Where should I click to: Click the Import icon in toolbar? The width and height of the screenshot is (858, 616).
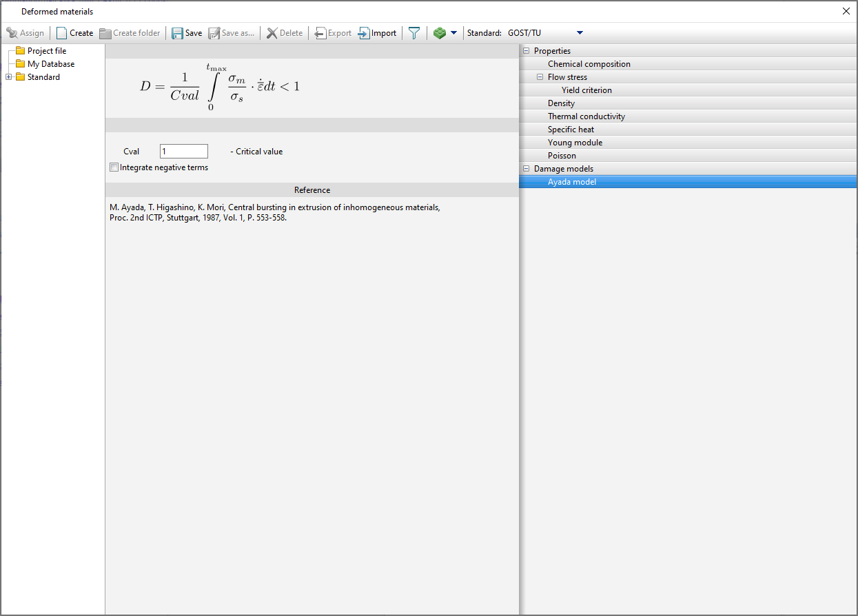pos(364,33)
